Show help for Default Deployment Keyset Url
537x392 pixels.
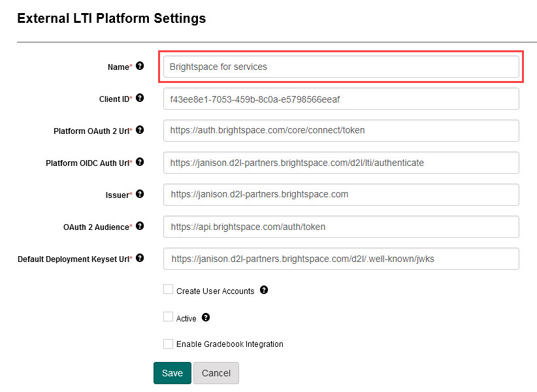[x=140, y=258]
